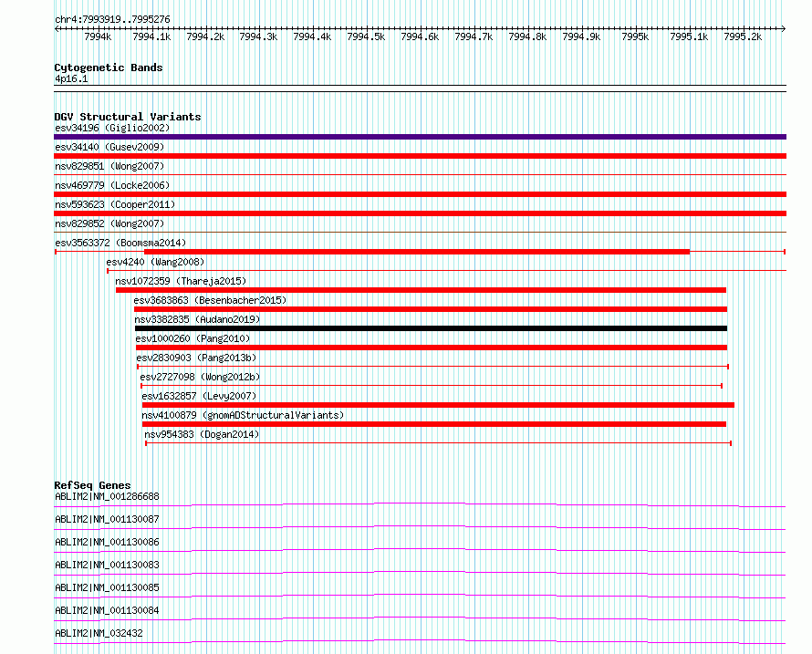This screenshot has width=812, height=654.
Task: Open ABLIM2|NM_001130083 transcript label
Action: pos(107,565)
